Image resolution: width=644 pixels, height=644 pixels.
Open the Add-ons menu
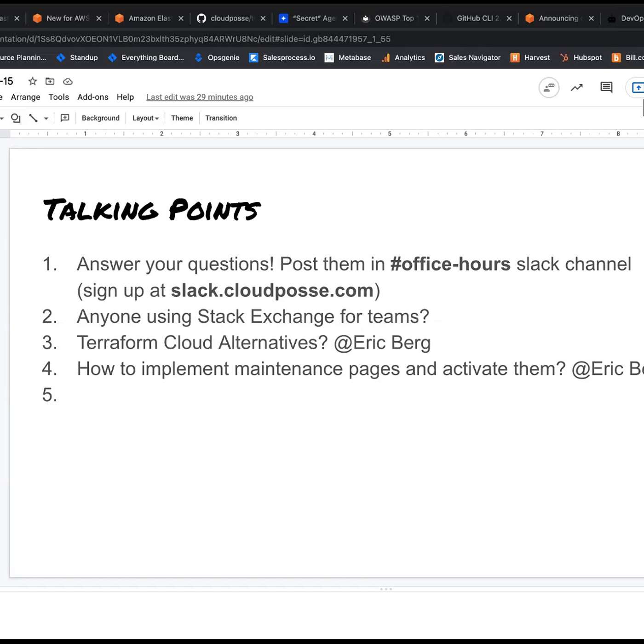[x=92, y=97]
